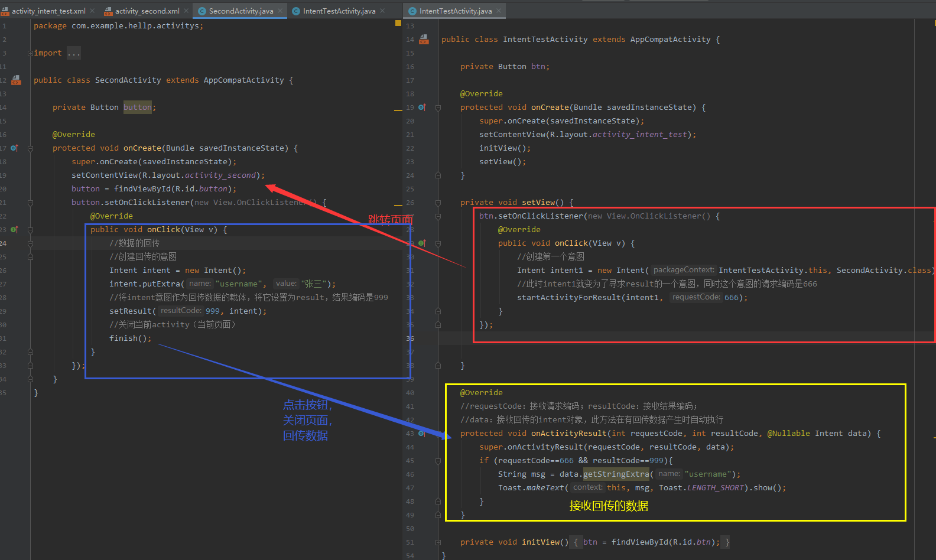Click highlighted getStringExtra method call
The width and height of the screenshot is (936, 560).
point(616,474)
